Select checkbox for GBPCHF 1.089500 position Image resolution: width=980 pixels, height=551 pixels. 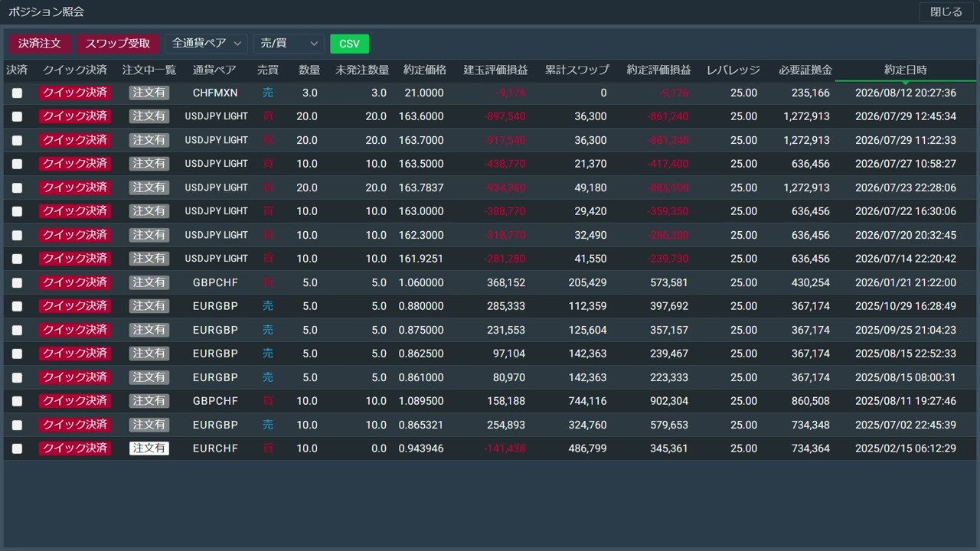(17, 402)
